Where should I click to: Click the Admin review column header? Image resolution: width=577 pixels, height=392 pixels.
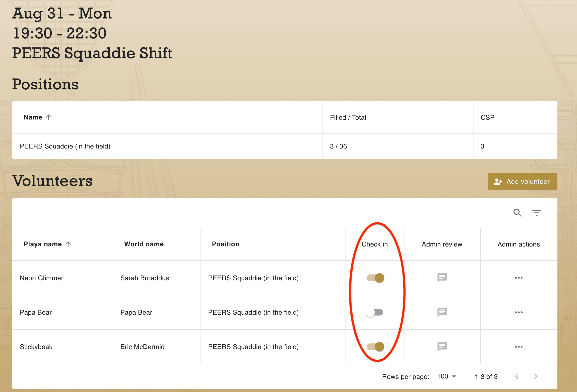[x=442, y=244]
